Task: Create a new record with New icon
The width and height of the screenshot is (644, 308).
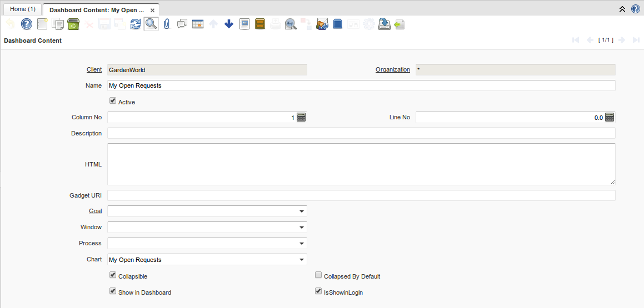Action: click(x=42, y=24)
